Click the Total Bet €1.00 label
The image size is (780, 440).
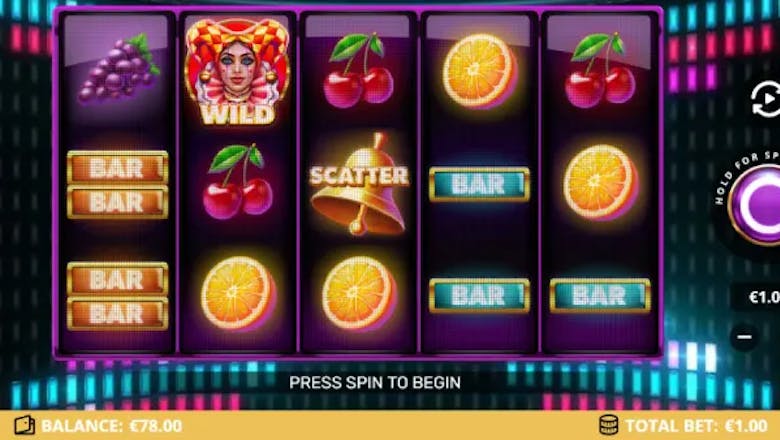(x=696, y=426)
